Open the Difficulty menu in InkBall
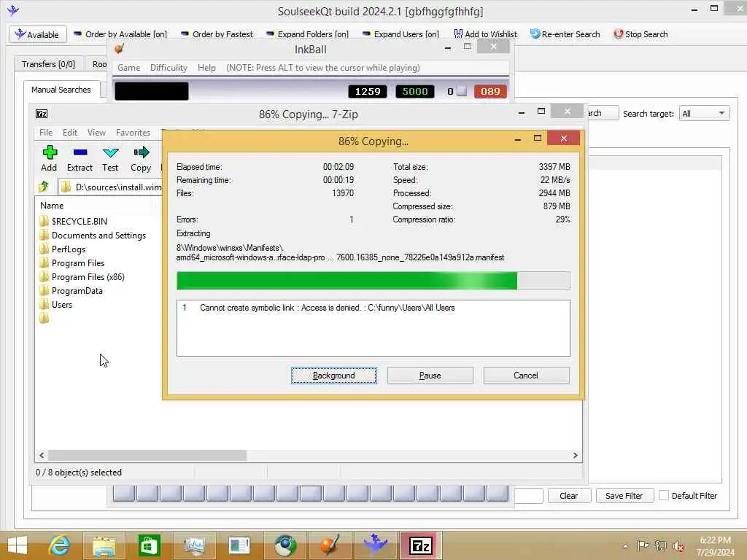This screenshot has height=560, width=747. coord(169,68)
